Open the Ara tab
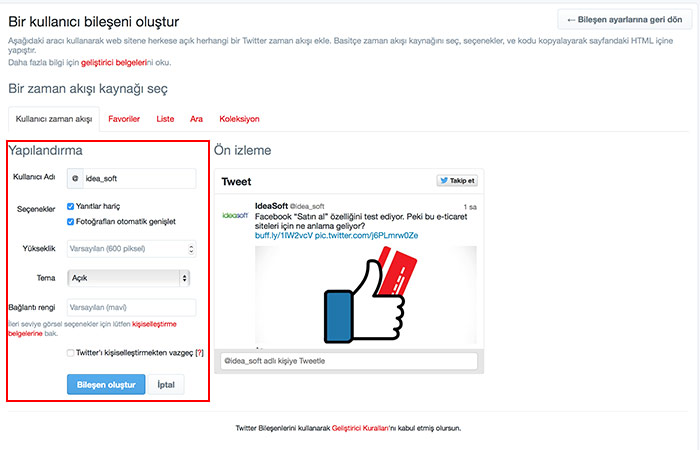The image size is (700, 450). [196, 119]
